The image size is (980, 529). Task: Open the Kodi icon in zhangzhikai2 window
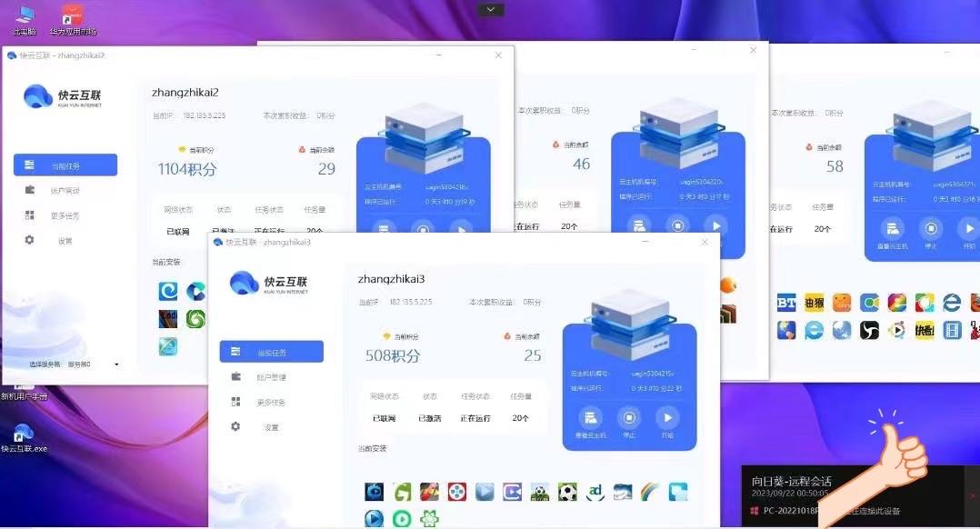168,318
